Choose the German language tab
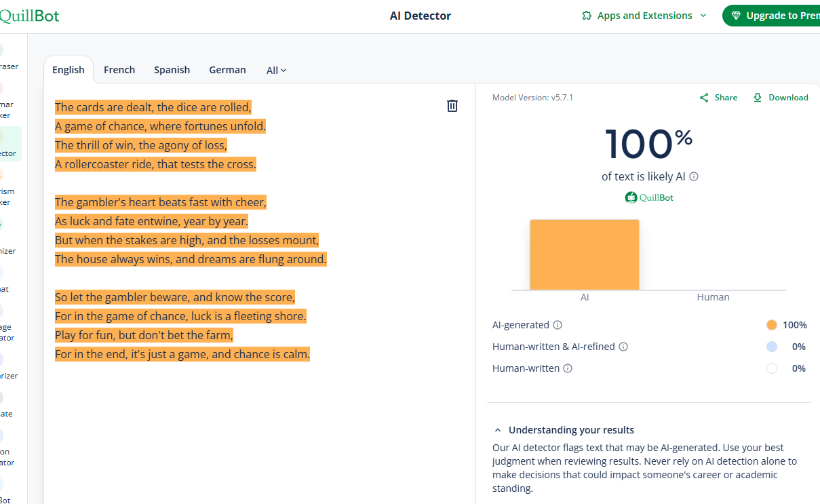Viewport: 820px width, 504px height. 227,70
